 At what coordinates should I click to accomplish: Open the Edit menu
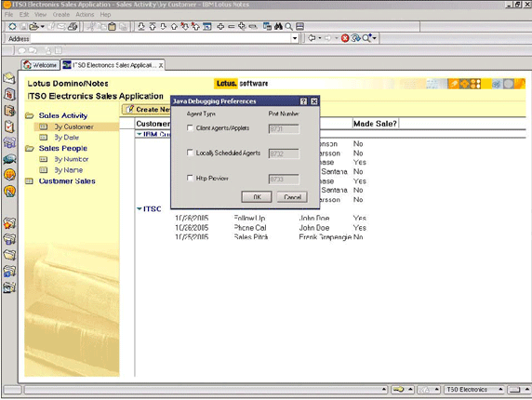(x=24, y=15)
